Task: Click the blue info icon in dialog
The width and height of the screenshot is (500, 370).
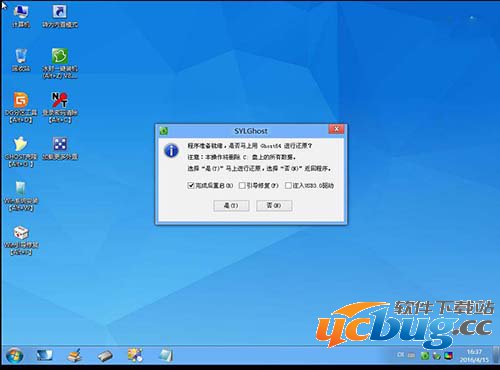Action: tap(171, 151)
